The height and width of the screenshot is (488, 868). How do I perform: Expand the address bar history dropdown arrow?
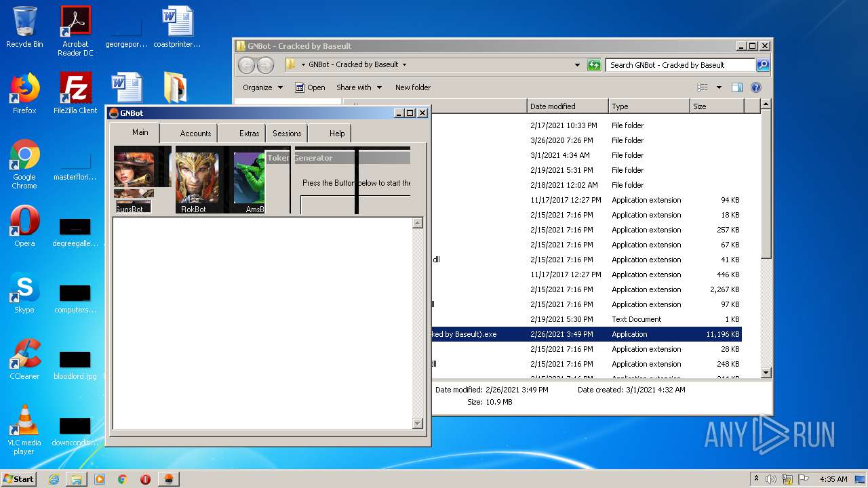click(578, 65)
